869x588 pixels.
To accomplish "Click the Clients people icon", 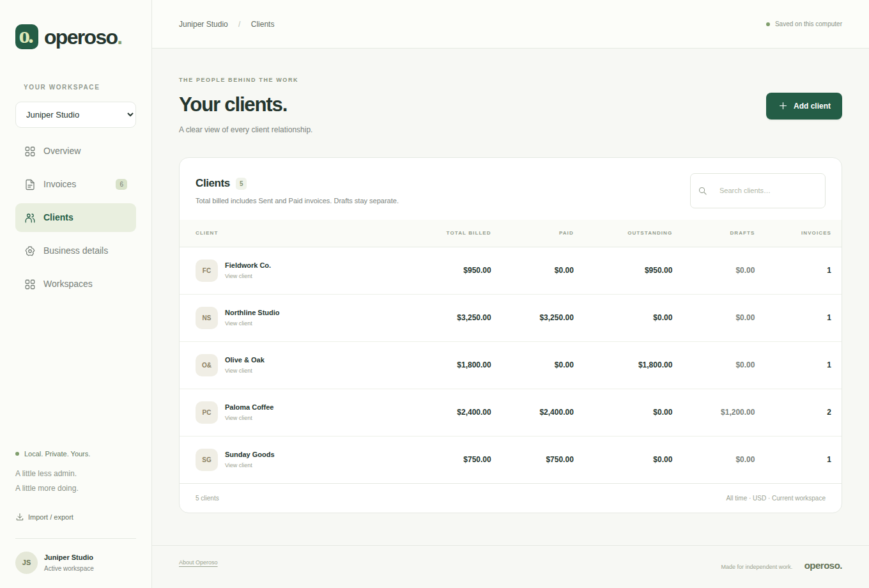I will [30, 218].
